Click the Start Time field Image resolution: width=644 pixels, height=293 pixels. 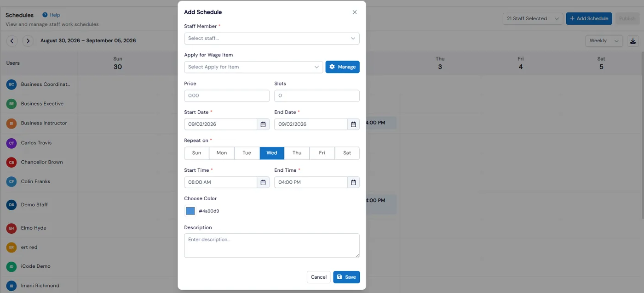coord(221,182)
